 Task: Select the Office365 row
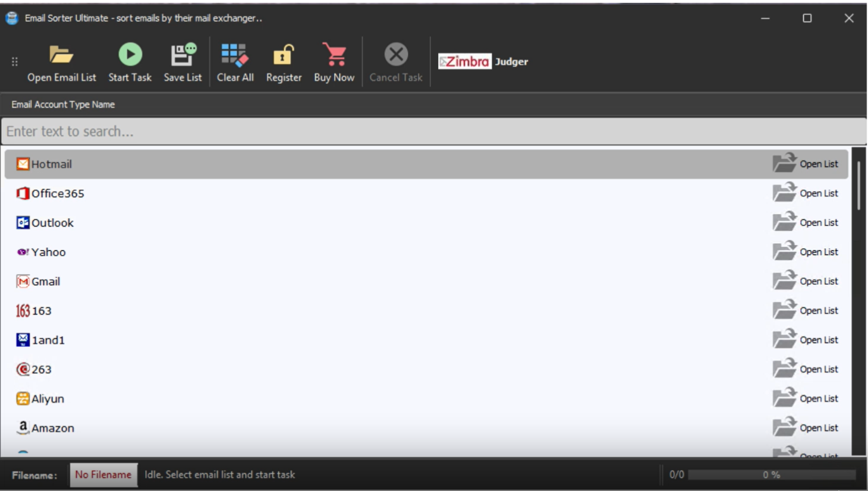point(426,193)
